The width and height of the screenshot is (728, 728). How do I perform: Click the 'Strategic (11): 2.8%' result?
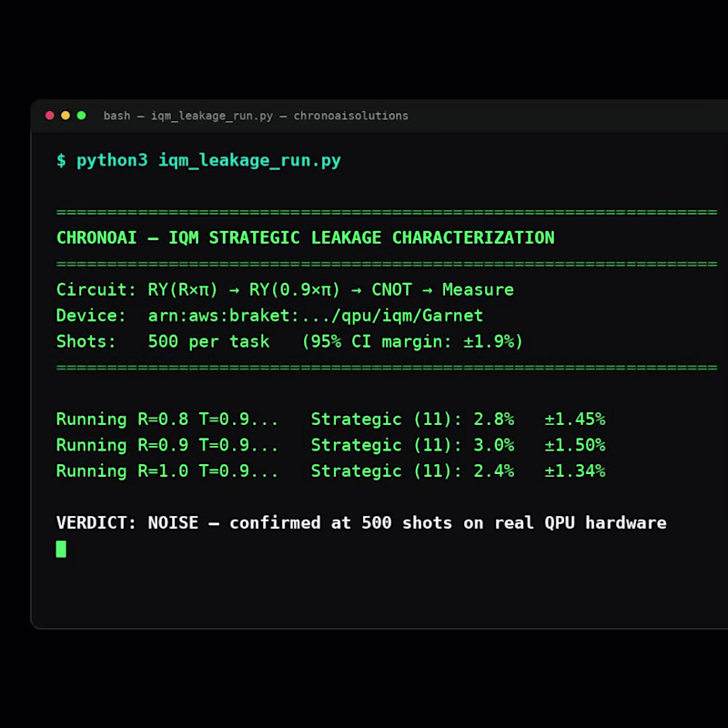(x=412, y=420)
